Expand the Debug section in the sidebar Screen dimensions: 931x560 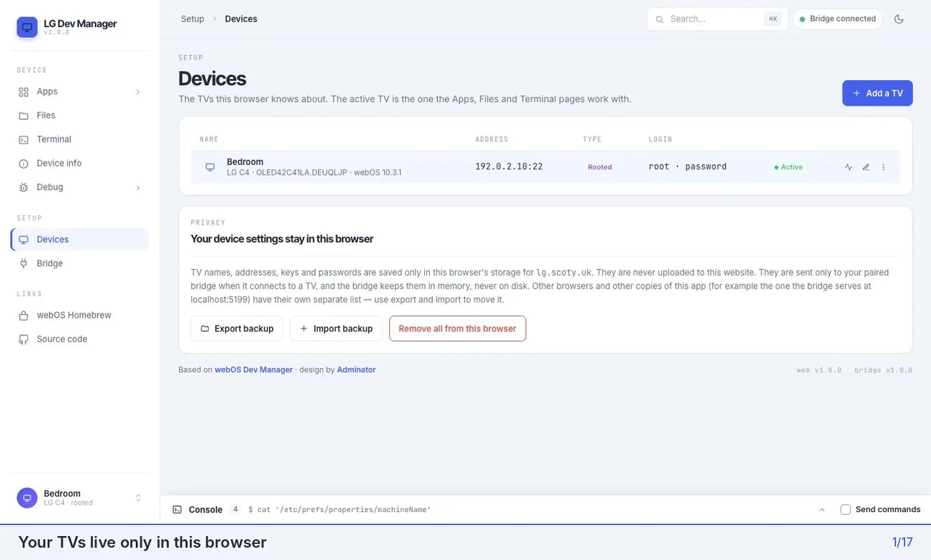[x=80, y=188]
